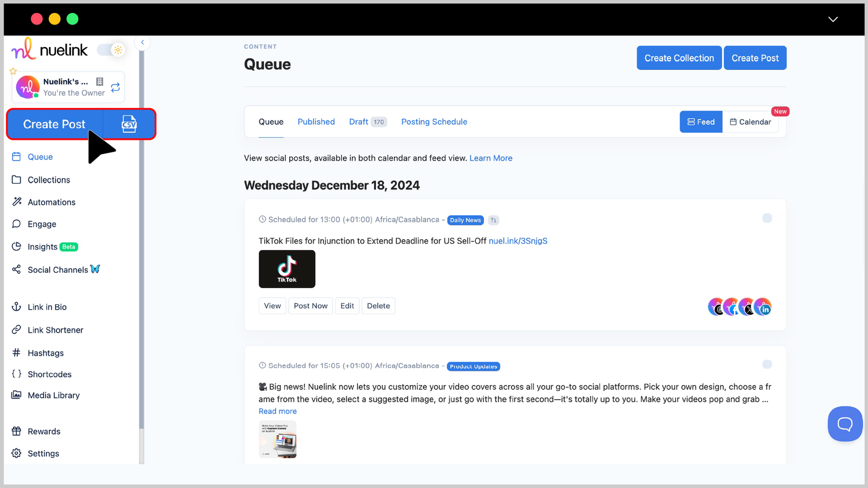Open the CSV import option beside Create Post
This screenshot has height=488, width=868.
129,124
